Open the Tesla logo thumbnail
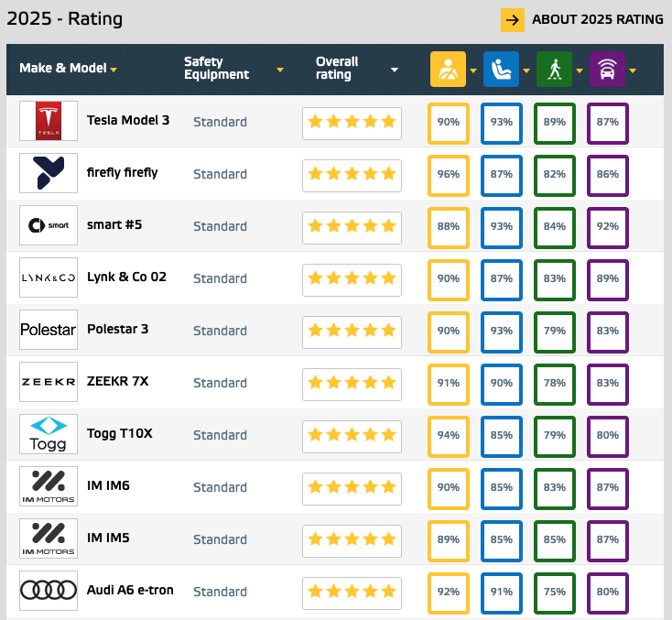 tap(49, 121)
